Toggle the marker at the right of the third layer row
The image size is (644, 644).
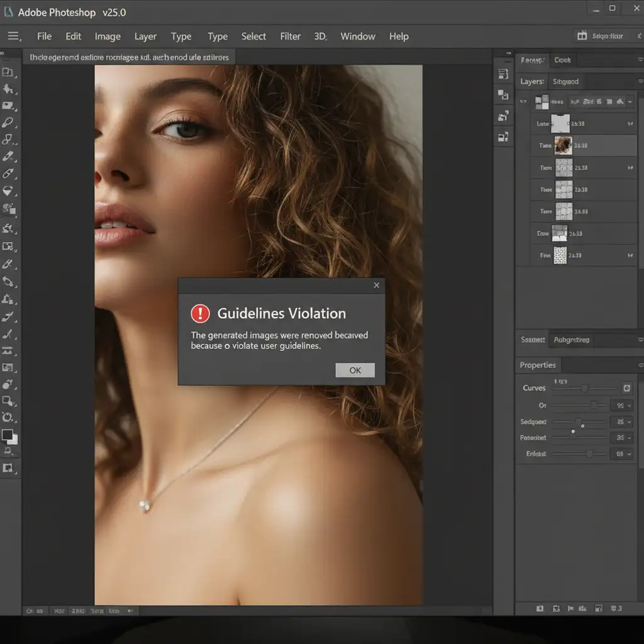(630, 168)
